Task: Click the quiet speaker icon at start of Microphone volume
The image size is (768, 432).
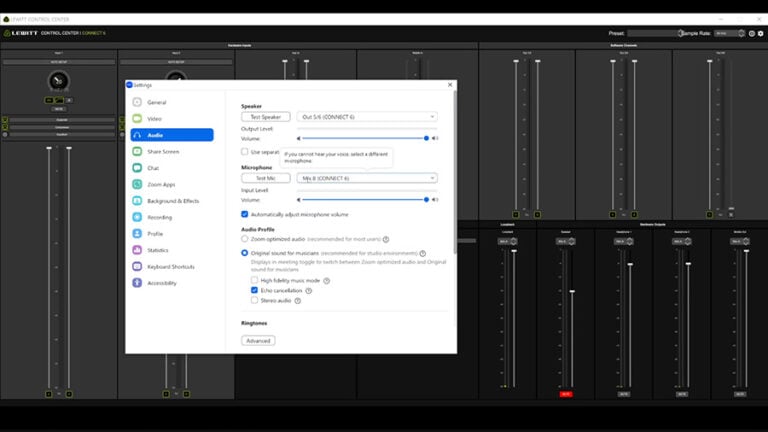Action: [x=299, y=200]
